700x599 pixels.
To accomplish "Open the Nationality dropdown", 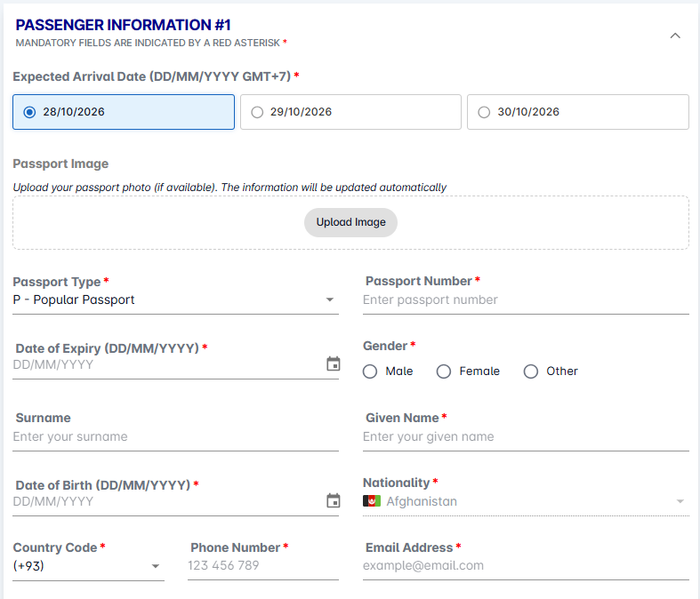I will pos(526,501).
